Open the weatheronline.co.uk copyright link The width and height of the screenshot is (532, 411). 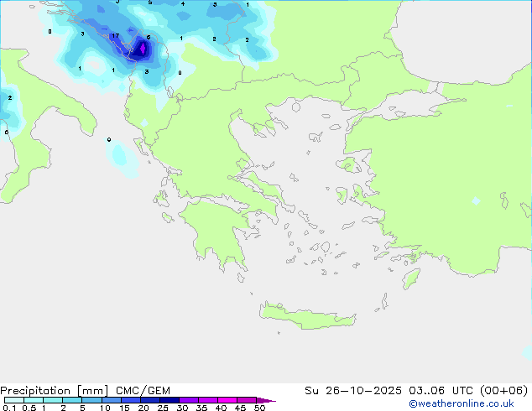click(x=462, y=403)
